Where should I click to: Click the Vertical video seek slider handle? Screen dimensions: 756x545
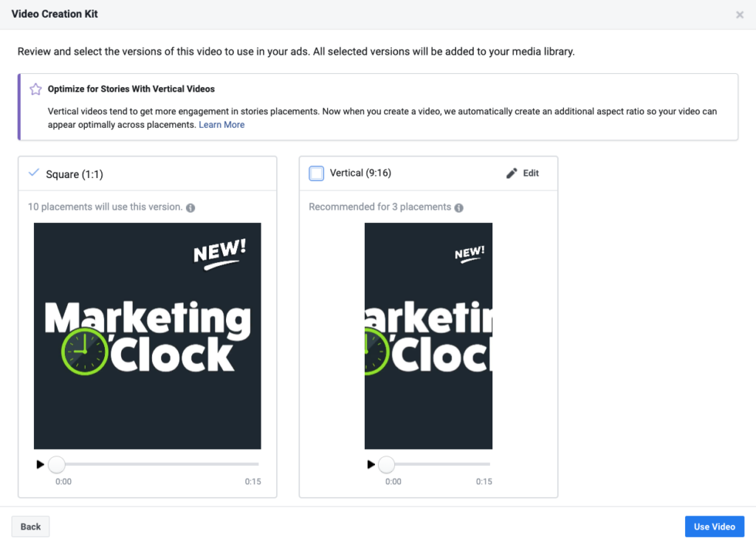pos(386,465)
